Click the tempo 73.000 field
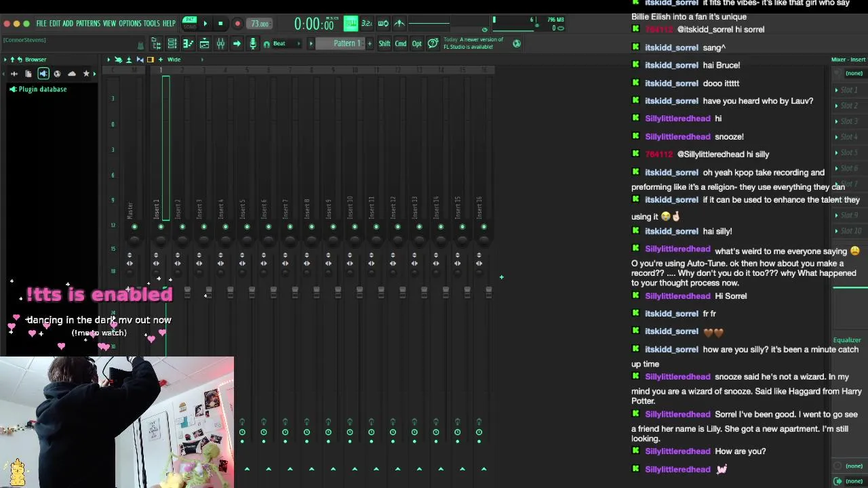Image resolution: width=868 pixels, height=488 pixels. pyautogui.click(x=260, y=24)
